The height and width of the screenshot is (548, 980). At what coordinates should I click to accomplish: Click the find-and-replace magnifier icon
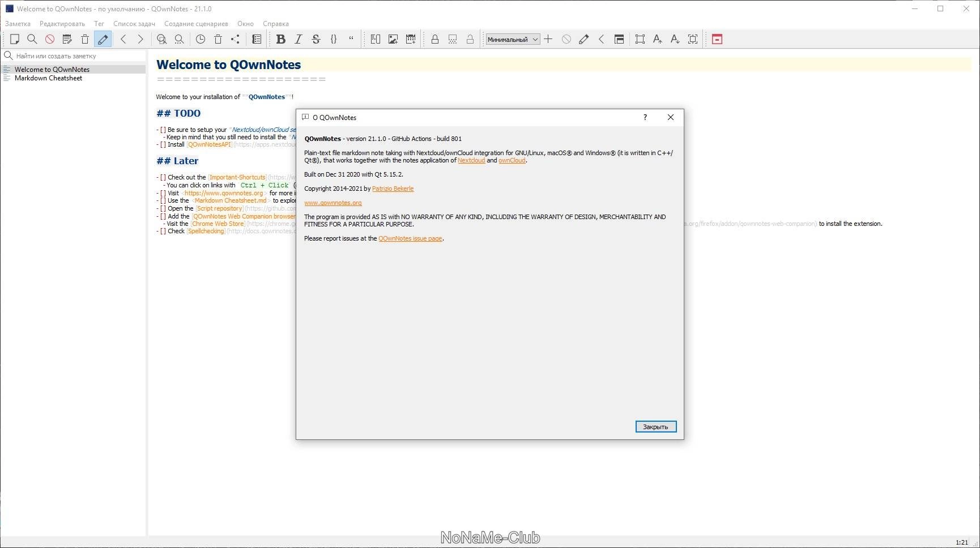161,39
